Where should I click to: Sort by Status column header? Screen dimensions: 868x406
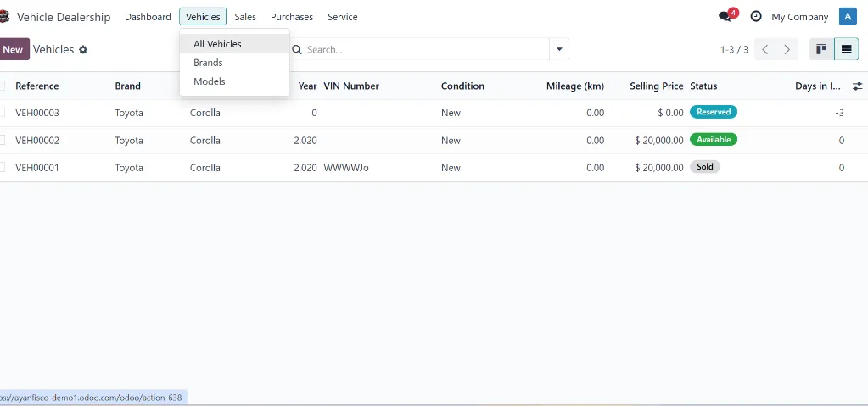pyautogui.click(x=703, y=86)
